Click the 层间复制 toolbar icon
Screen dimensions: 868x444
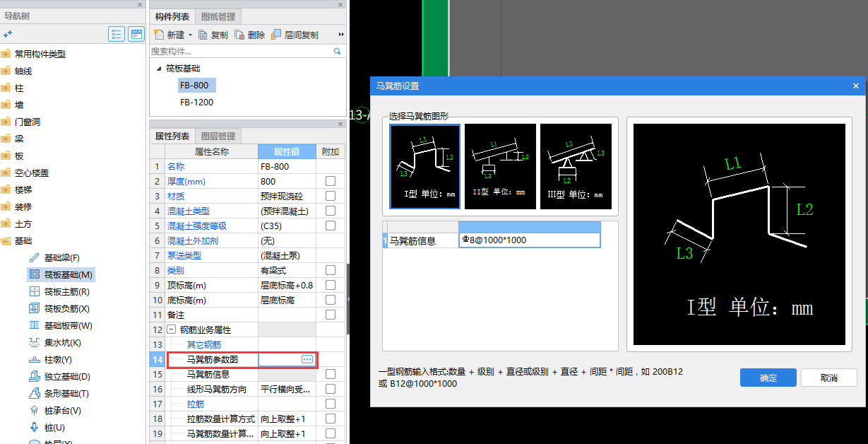click(x=294, y=34)
